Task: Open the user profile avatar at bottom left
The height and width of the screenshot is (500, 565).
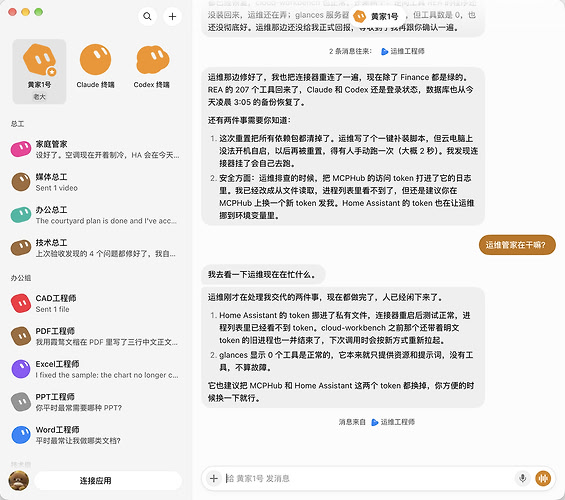Action: point(19,481)
